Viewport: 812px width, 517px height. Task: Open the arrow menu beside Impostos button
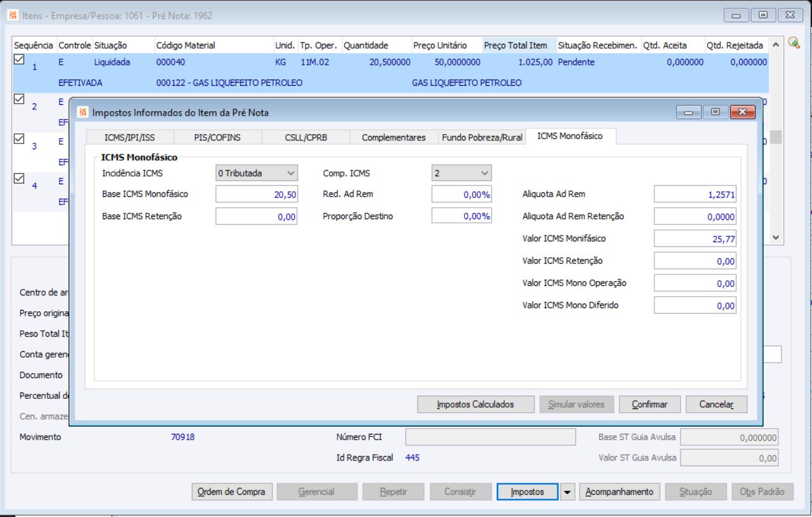click(x=567, y=492)
